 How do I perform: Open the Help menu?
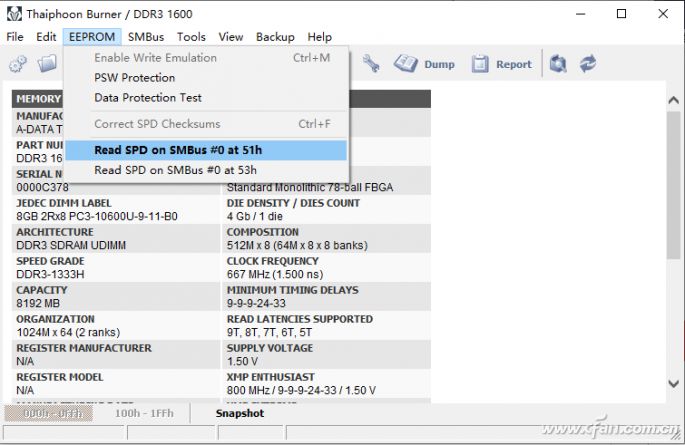tap(320, 37)
